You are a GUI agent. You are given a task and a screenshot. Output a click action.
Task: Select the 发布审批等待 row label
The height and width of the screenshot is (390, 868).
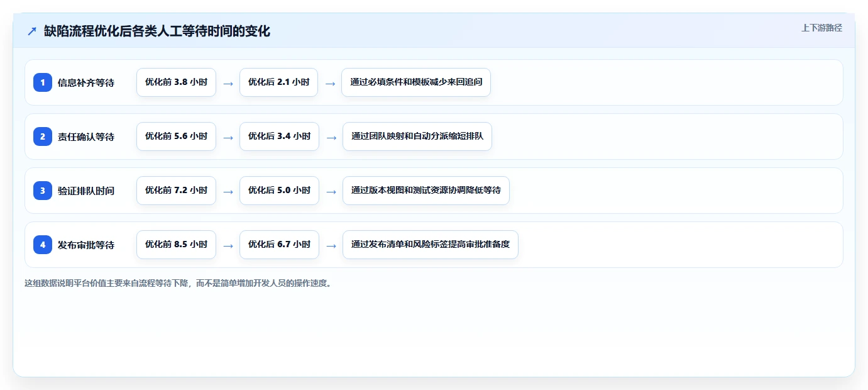pyautogui.click(x=86, y=245)
